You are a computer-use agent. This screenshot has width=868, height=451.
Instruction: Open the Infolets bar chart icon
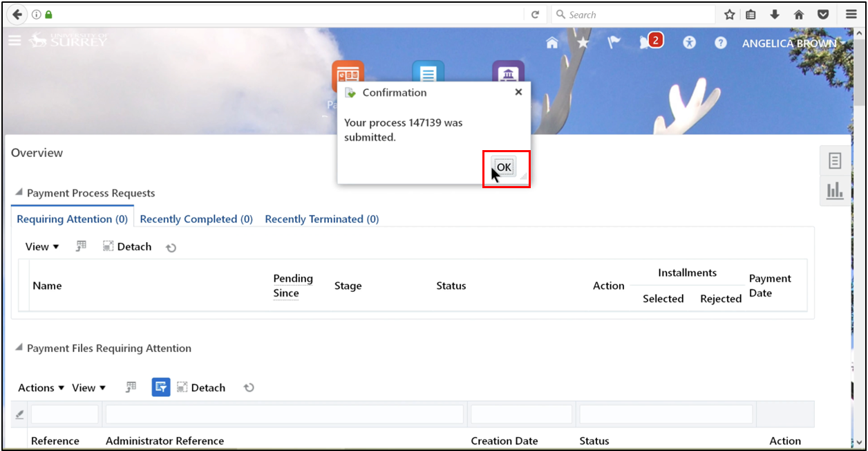point(835,191)
